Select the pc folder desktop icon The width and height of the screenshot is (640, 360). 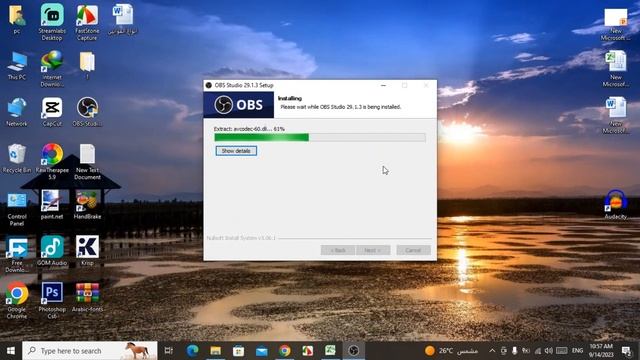point(17,19)
